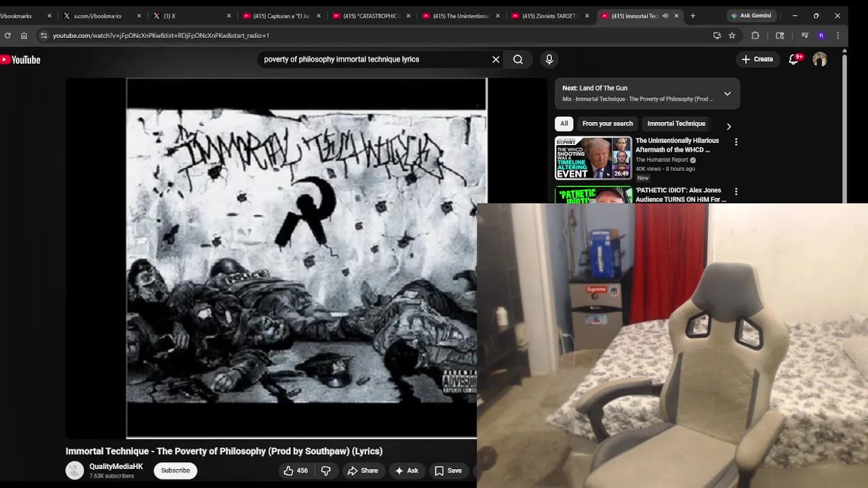This screenshot has height=488, width=868.
Task: Close the Immortal Technique tab
Action: (676, 16)
